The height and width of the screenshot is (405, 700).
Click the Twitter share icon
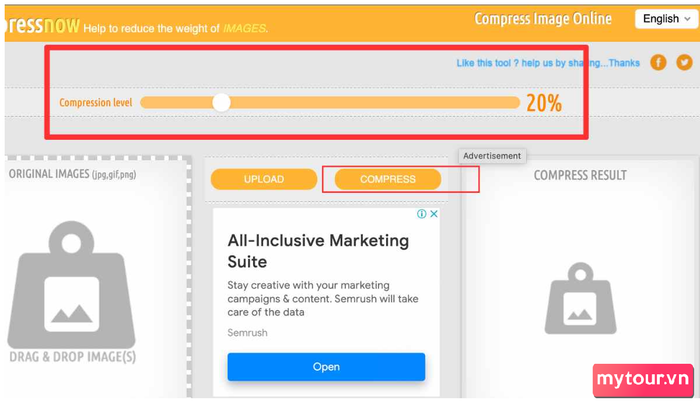pyautogui.click(x=684, y=63)
